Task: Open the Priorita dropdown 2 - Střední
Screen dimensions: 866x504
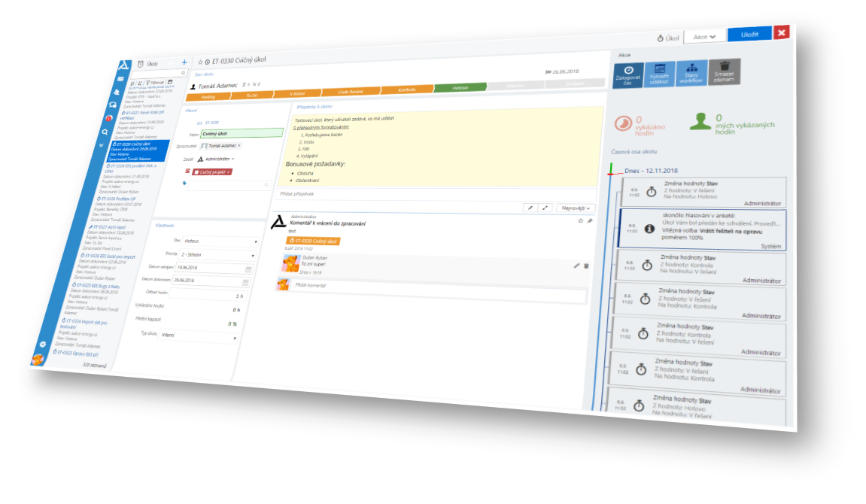Action: pos(217,254)
